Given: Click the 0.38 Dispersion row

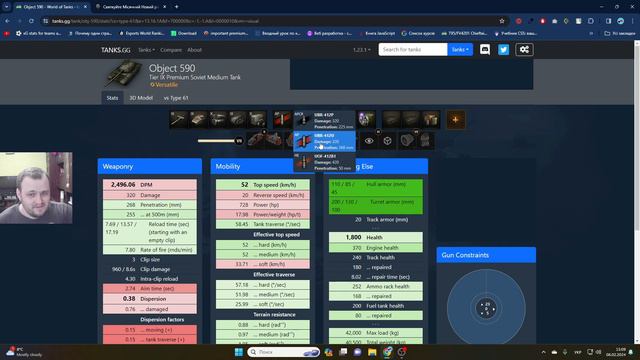Looking at the screenshot, I should [x=150, y=299].
